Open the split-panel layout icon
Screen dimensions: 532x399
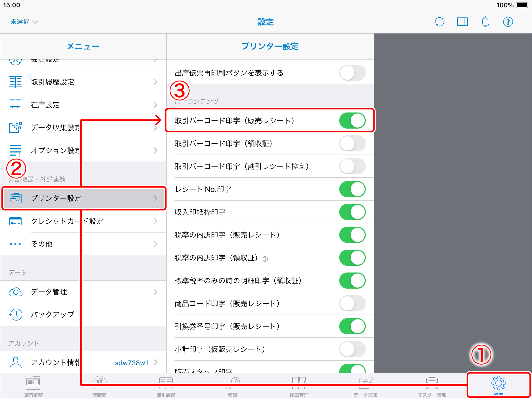462,22
